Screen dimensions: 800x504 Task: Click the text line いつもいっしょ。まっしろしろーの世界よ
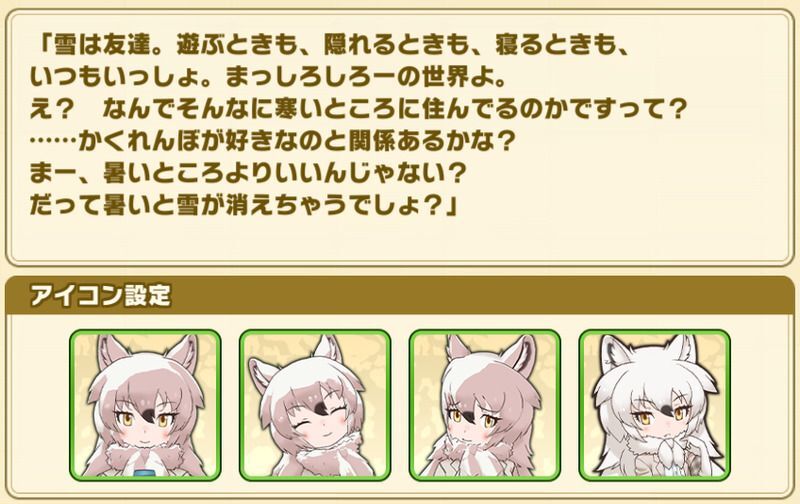267,78
